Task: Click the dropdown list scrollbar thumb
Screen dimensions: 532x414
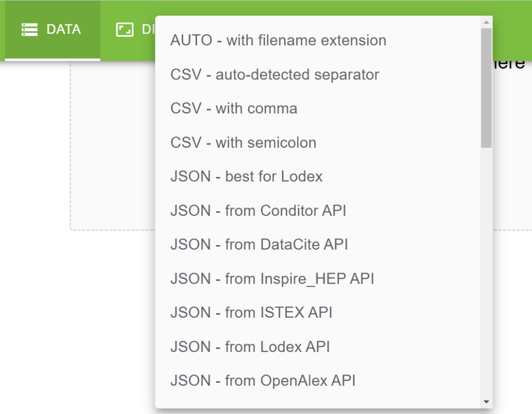Action: click(x=486, y=88)
